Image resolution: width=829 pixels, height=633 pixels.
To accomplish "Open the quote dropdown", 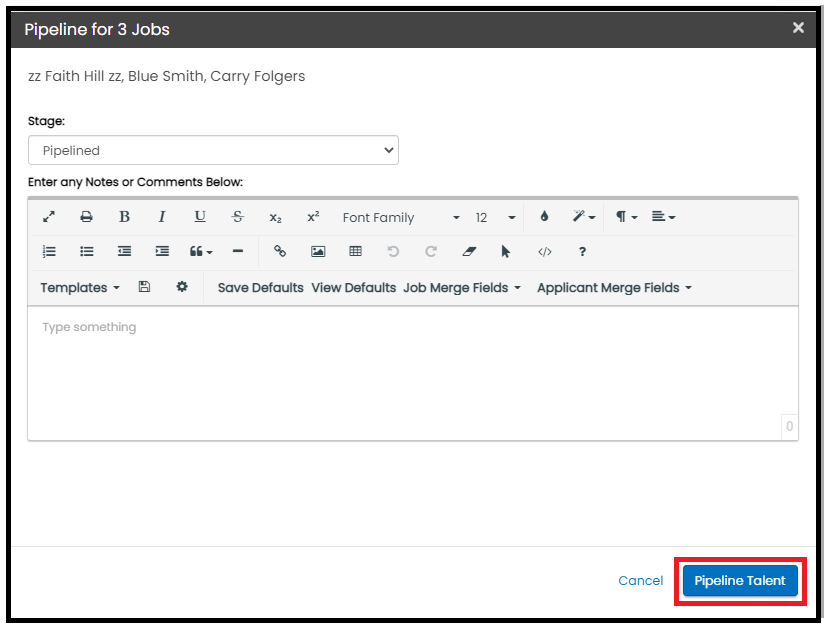I will 201,252.
